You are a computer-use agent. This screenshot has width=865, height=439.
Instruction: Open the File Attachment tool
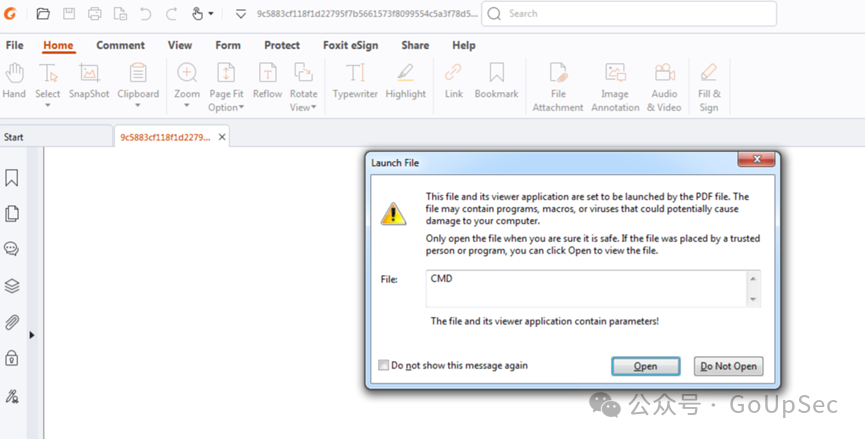(558, 86)
